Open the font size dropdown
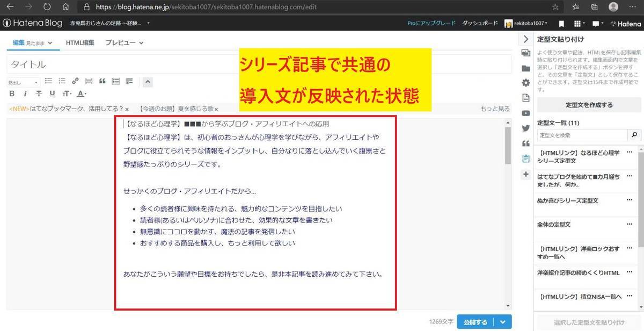Screen dimensions: 644x331 [66, 94]
